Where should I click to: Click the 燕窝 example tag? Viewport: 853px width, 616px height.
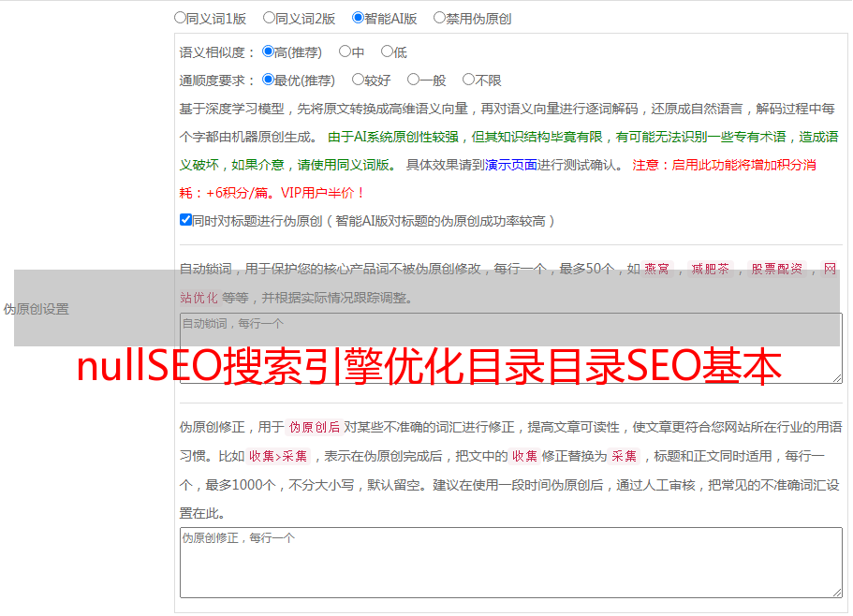pyautogui.click(x=656, y=269)
